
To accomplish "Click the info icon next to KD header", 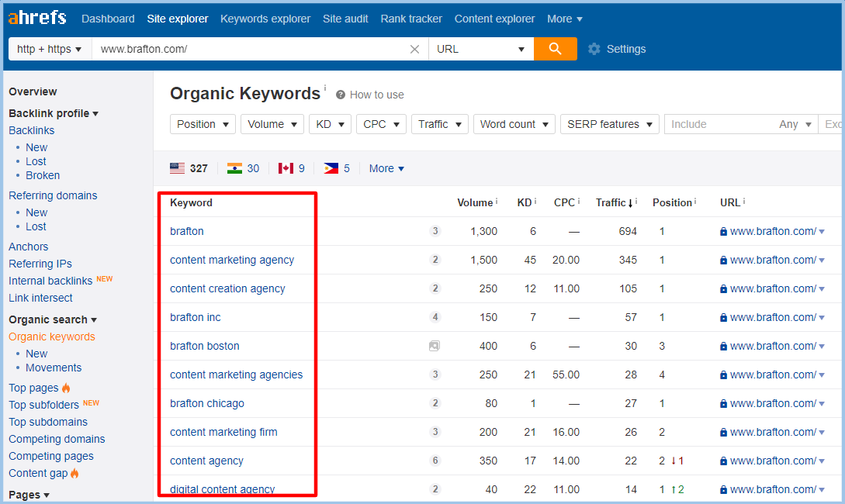I will (x=535, y=202).
